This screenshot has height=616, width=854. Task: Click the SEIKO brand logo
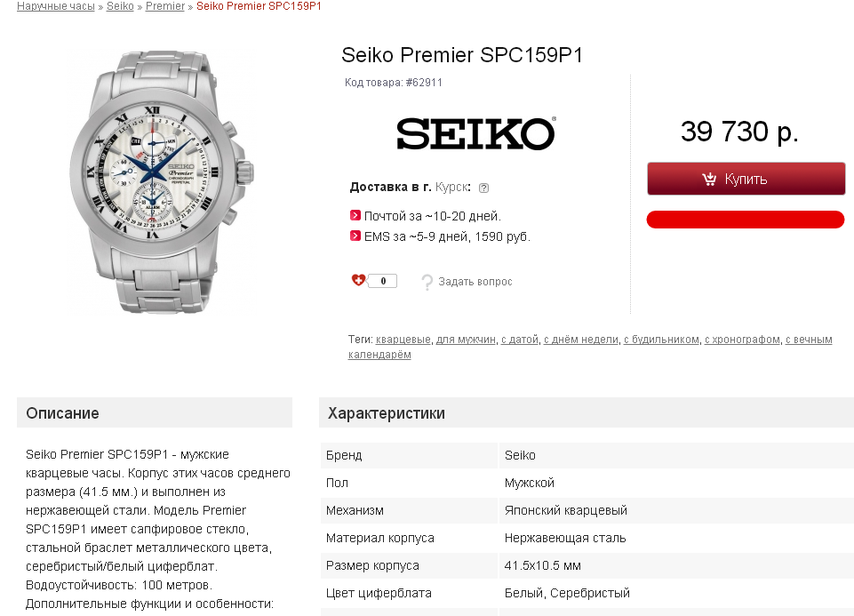click(x=475, y=134)
